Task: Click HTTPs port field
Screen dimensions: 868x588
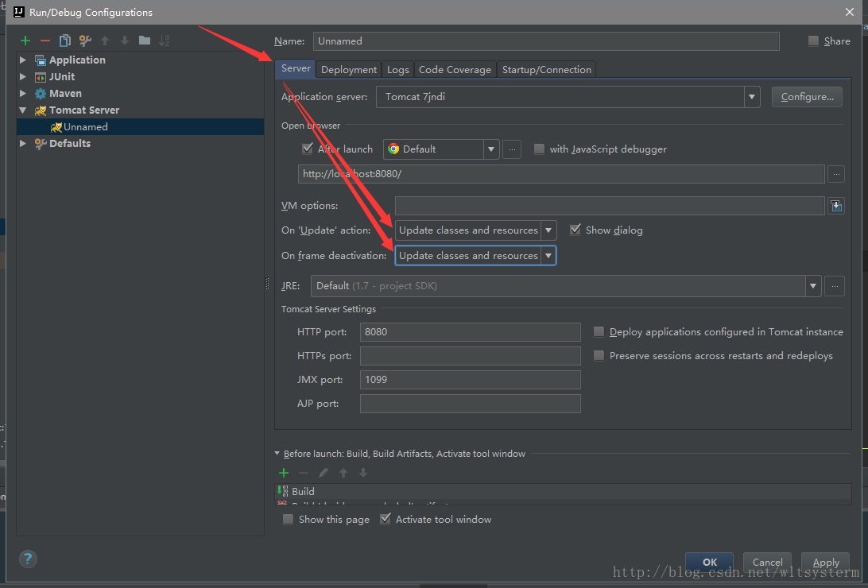Action: (470, 356)
